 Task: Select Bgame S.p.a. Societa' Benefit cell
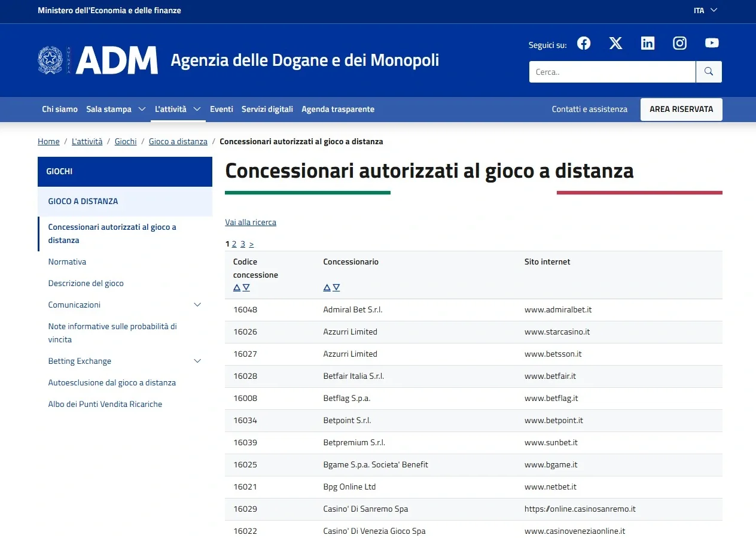tap(376, 465)
